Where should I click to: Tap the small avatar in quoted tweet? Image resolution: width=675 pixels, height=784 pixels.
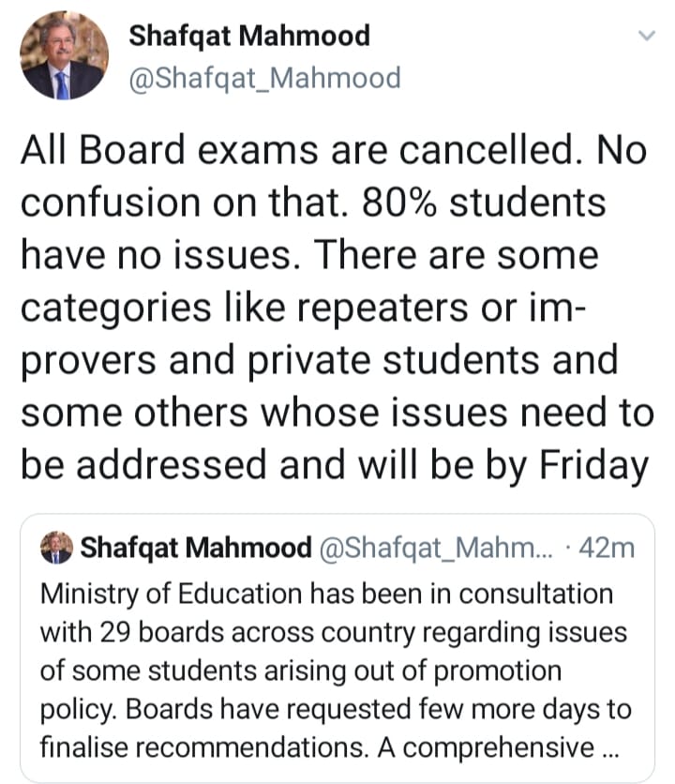(x=56, y=548)
